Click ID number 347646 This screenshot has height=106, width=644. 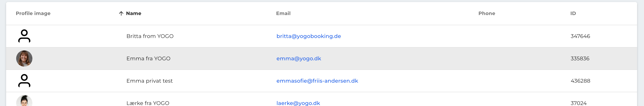tap(580, 36)
